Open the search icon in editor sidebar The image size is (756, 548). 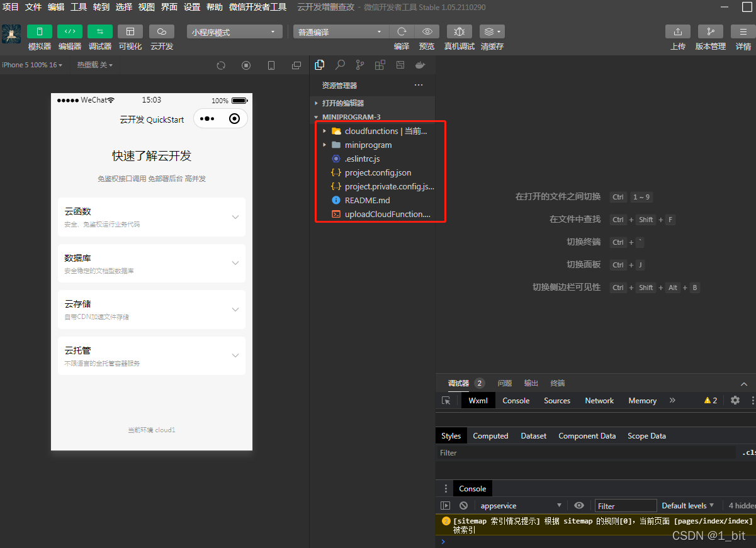pos(340,65)
